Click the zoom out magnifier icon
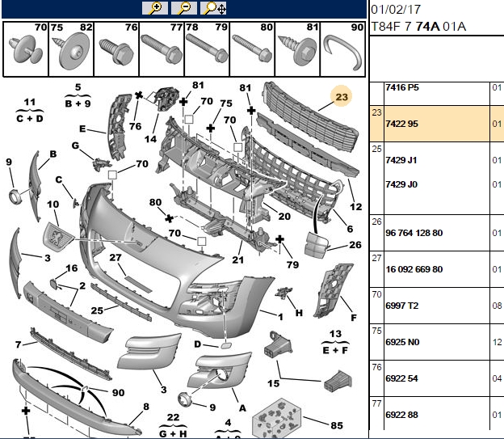504x439 pixels. click(184, 8)
